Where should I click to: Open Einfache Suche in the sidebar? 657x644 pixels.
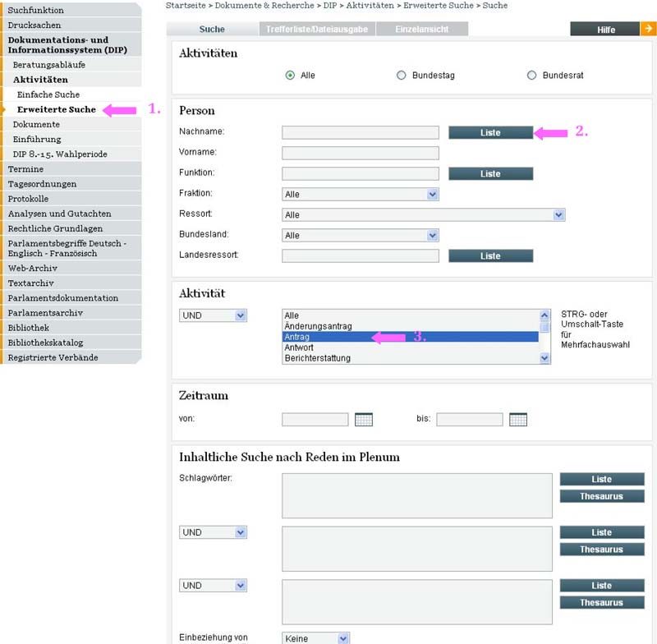click(x=48, y=94)
